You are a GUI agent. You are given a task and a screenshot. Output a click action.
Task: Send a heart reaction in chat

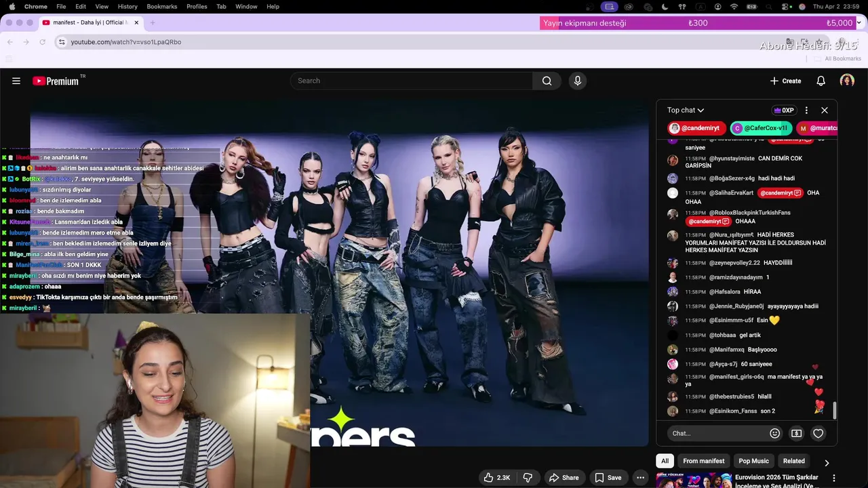[x=818, y=433]
